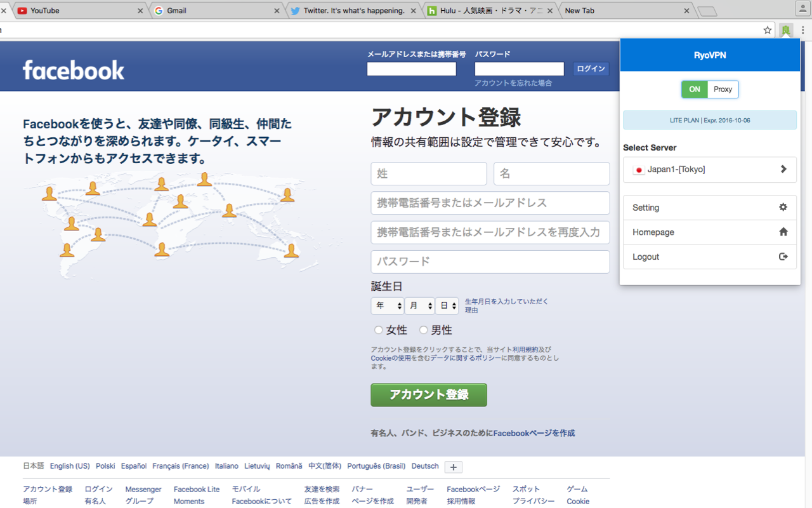
Task: Click the Facebook logo
Action: [x=73, y=70]
